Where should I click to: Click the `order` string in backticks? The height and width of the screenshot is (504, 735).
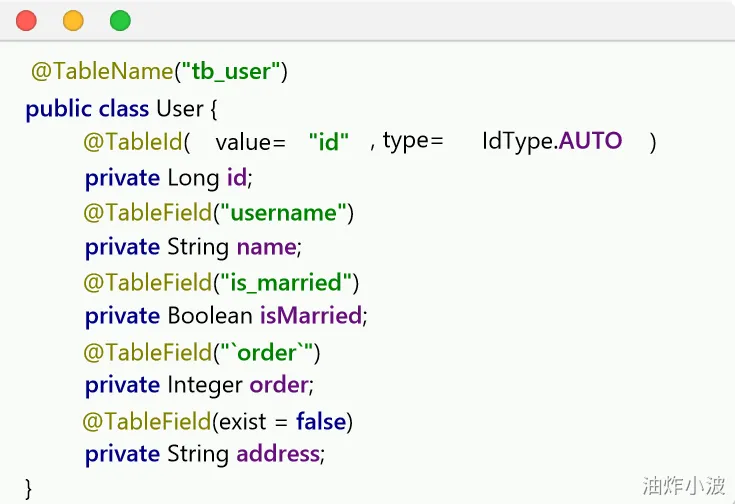(266, 352)
